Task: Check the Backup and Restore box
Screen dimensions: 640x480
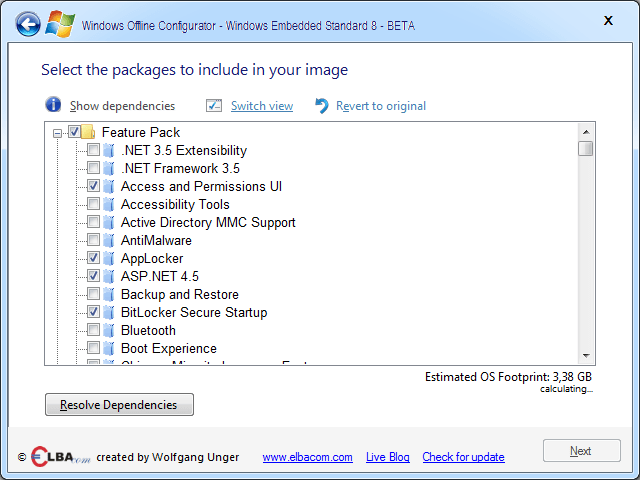Action: [x=93, y=293]
